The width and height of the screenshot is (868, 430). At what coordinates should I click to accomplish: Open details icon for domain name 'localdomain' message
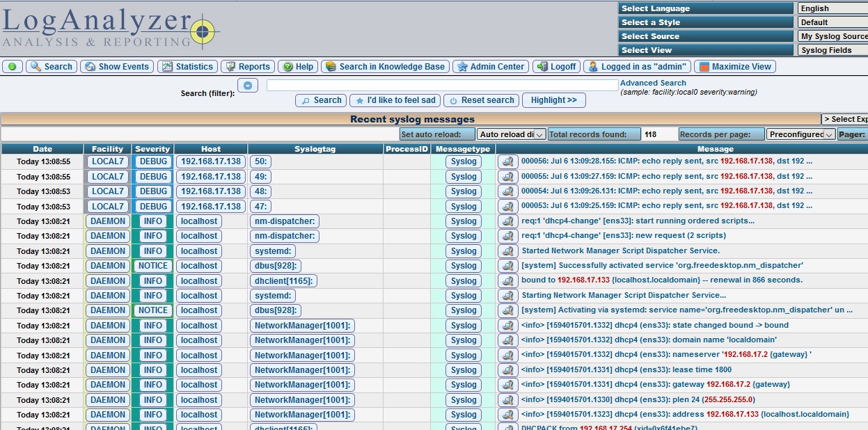[508, 340]
